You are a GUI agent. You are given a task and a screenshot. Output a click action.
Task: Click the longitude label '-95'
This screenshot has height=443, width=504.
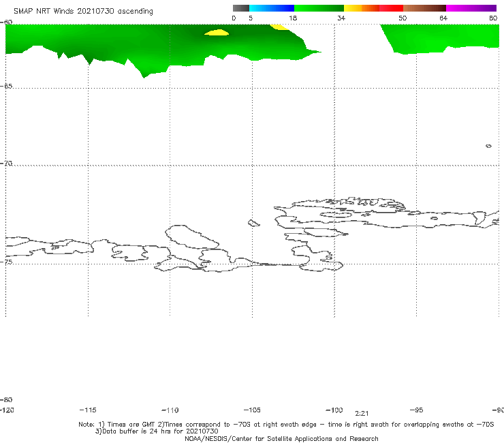[x=417, y=410]
